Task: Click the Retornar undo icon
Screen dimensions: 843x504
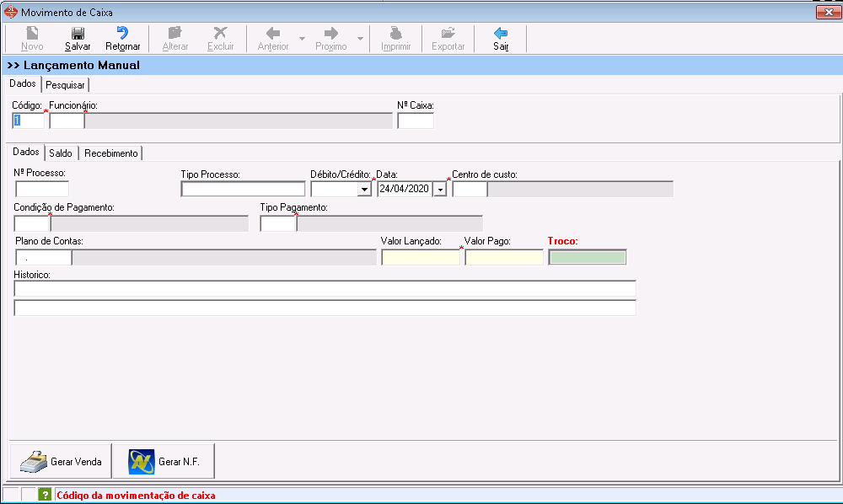Action: click(122, 34)
